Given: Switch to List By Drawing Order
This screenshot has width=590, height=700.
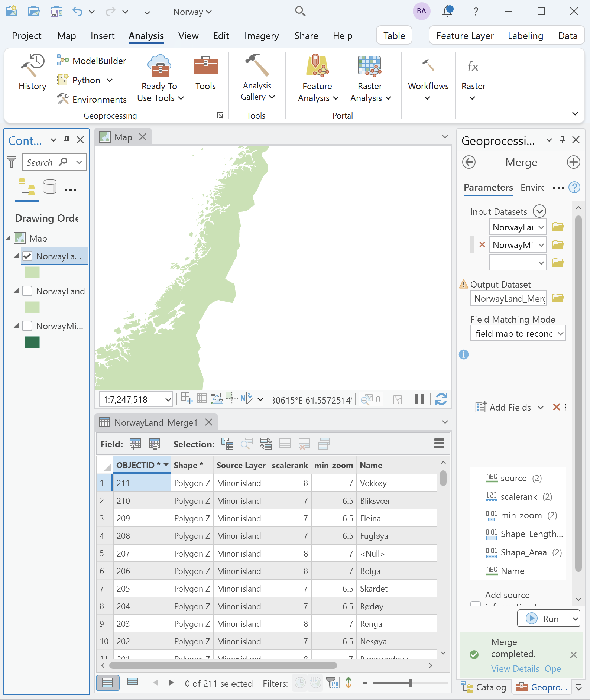Looking at the screenshot, I should pyautogui.click(x=27, y=187).
